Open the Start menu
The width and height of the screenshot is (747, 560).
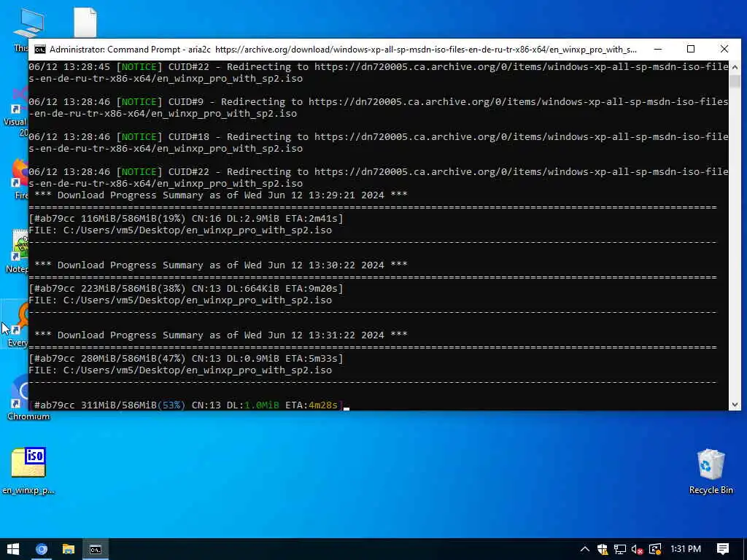point(13,549)
